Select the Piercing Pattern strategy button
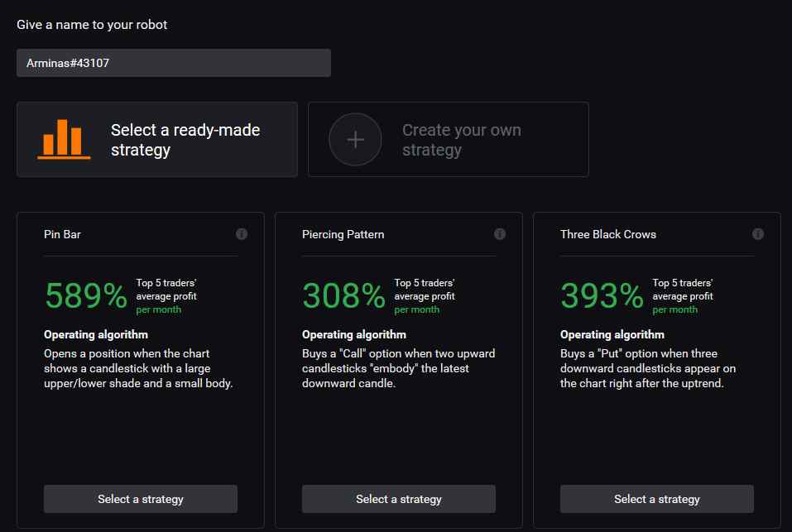 pyautogui.click(x=399, y=499)
